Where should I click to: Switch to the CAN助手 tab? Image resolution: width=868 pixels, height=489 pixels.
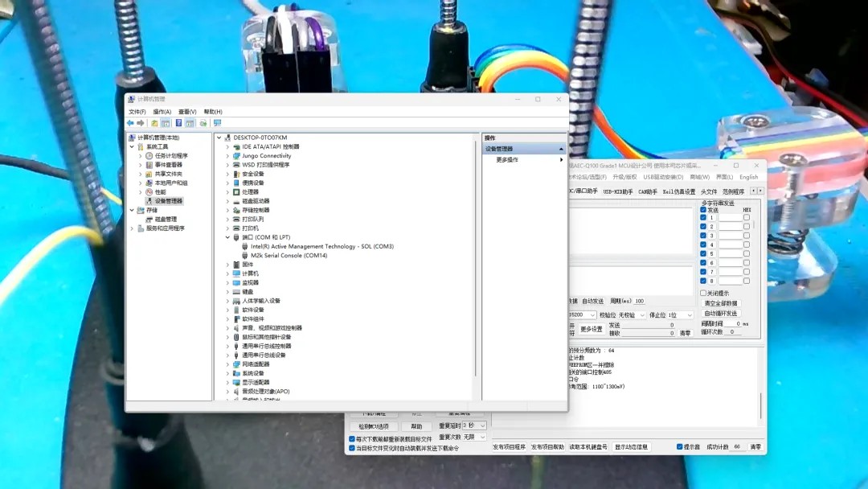coord(647,191)
